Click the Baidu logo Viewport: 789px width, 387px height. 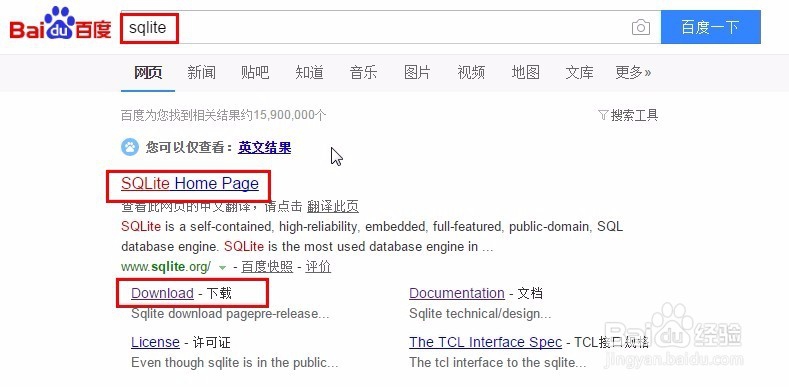[60, 24]
